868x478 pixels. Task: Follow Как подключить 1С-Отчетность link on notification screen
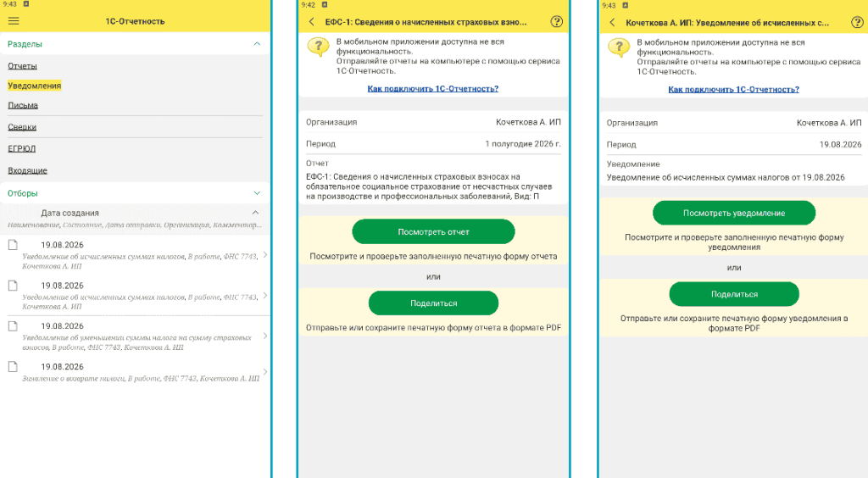point(733,89)
